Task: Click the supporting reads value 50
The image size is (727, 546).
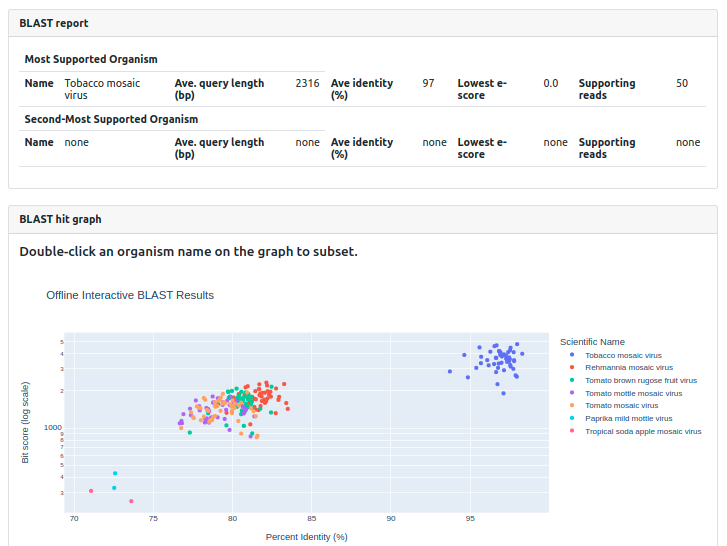Action: click(682, 84)
